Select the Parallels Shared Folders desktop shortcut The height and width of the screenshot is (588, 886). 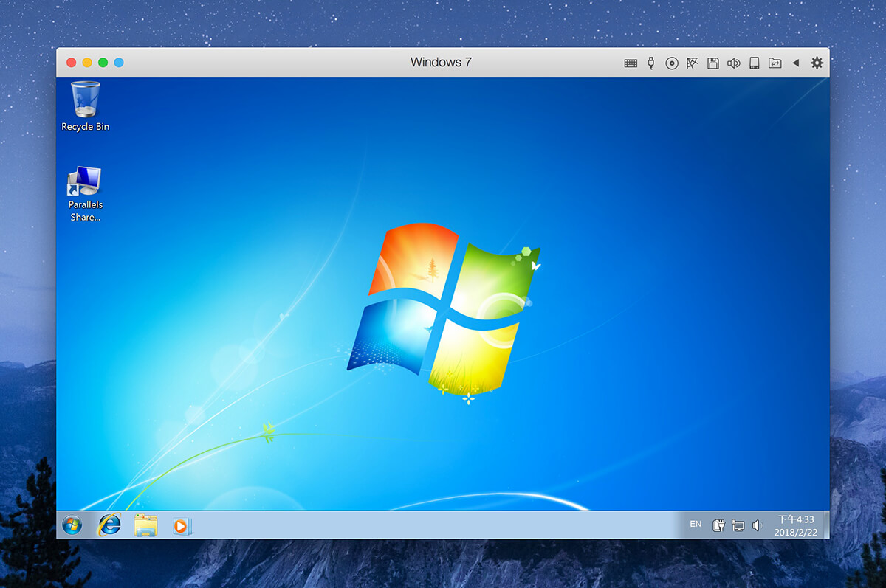coord(85,194)
